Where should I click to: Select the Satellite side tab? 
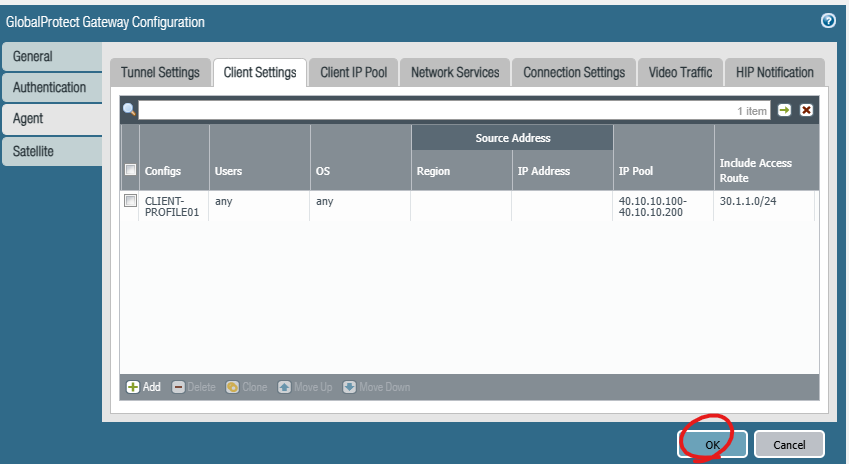(x=52, y=151)
